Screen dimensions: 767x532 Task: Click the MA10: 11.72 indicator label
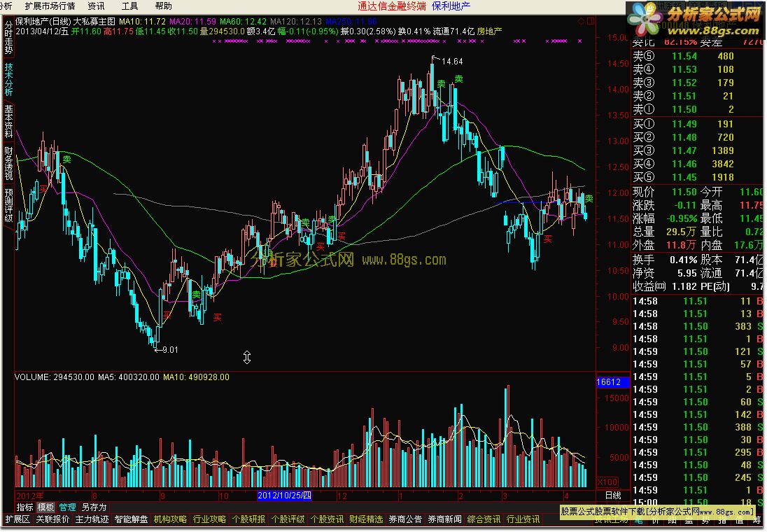click(142, 22)
